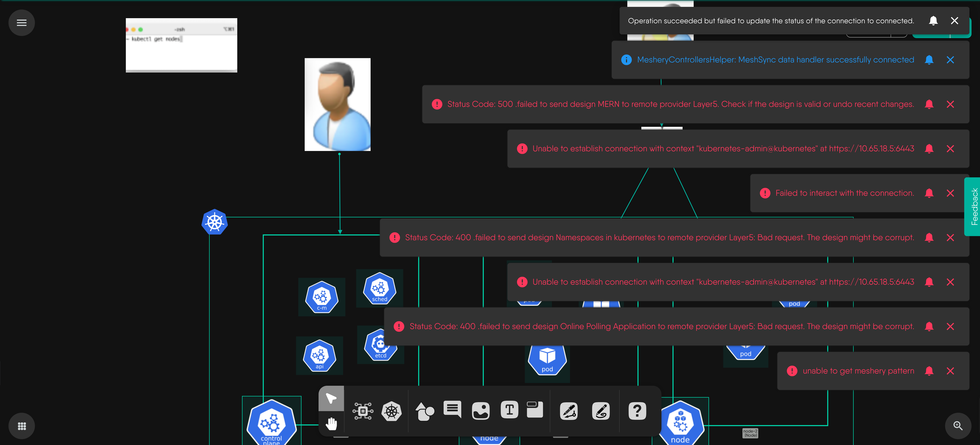
Task: Open the Kubernetes components tool
Action: 391,411
